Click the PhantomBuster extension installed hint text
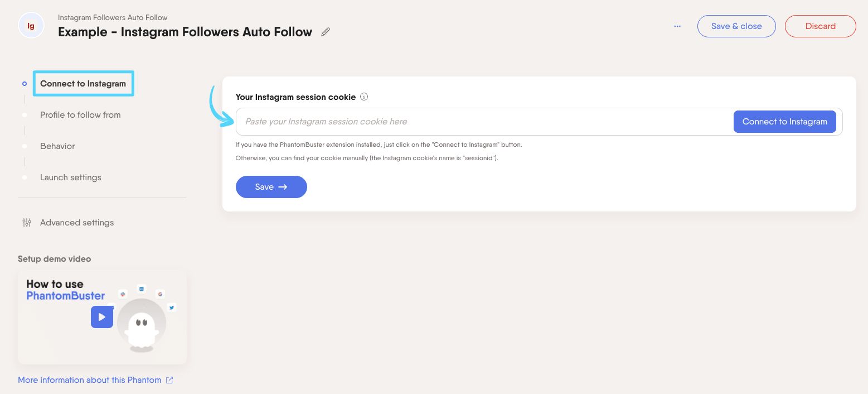Image resolution: width=868 pixels, height=394 pixels. click(x=379, y=145)
